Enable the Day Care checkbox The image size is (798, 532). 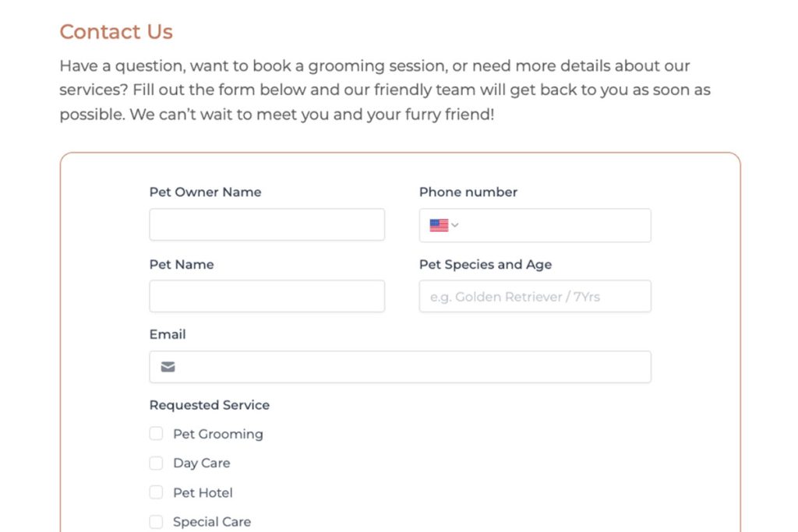coord(157,463)
